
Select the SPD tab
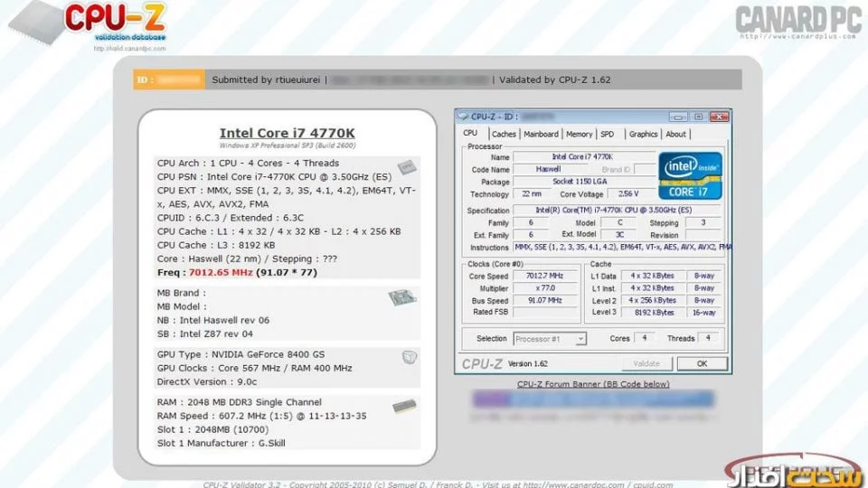click(608, 134)
